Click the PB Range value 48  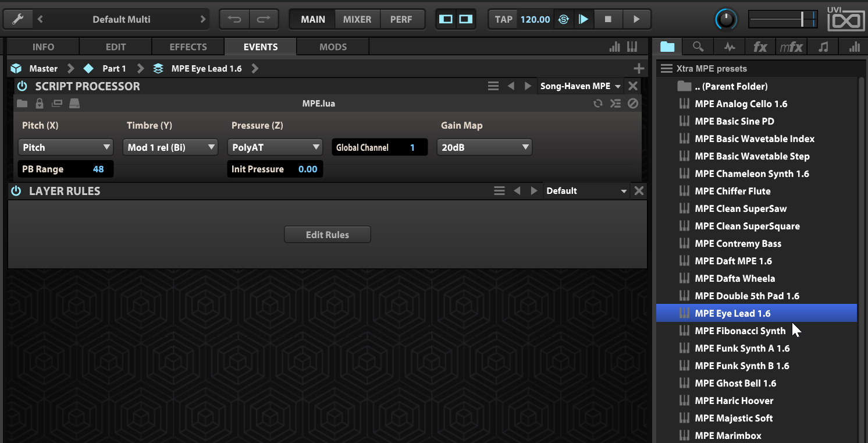pyautogui.click(x=98, y=169)
